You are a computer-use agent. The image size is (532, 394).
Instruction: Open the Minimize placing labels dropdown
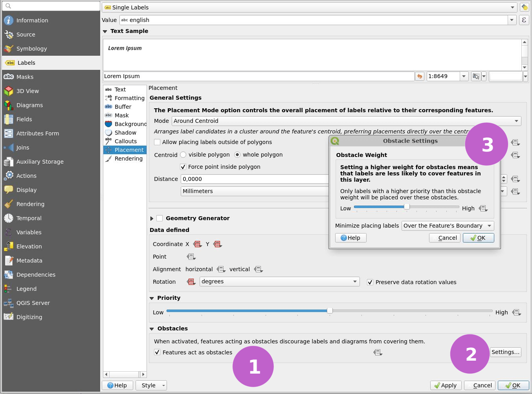(x=447, y=226)
